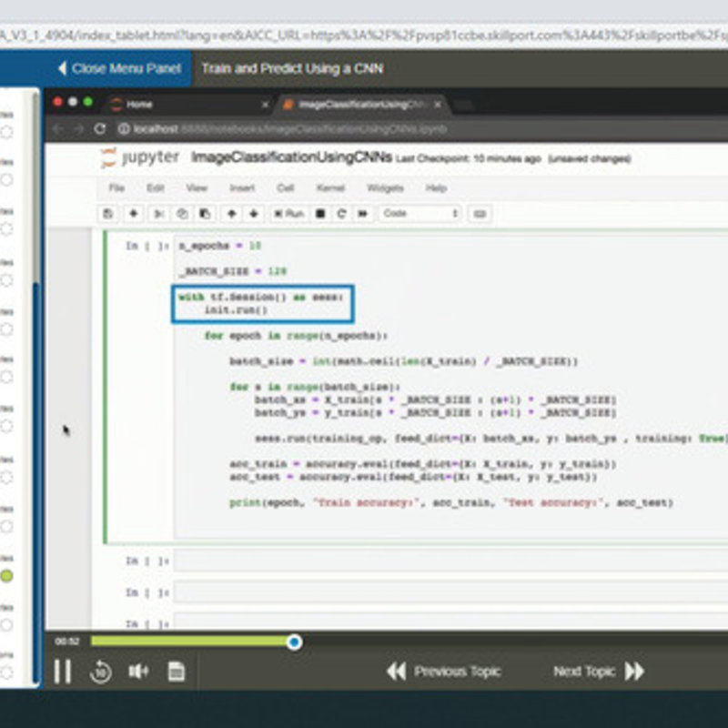Click the code cell containing n_epochs = 10
The height and width of the screenshot is (728, 728).
[x=450, y=385]
